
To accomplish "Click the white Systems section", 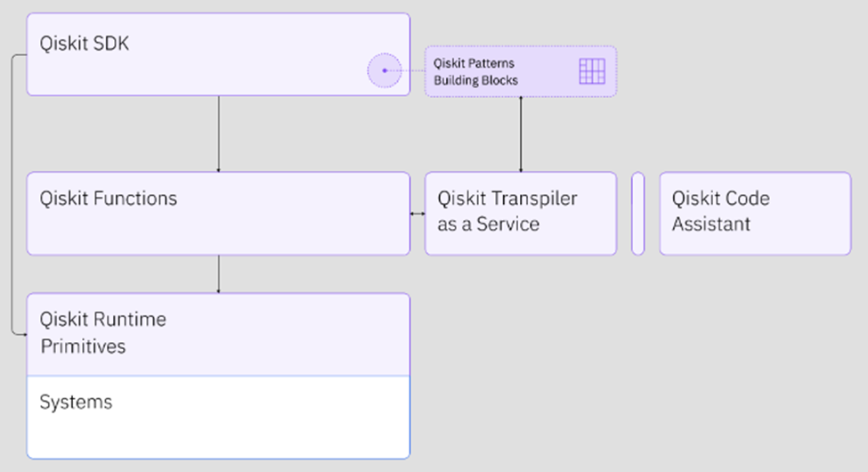I will 218,427.
